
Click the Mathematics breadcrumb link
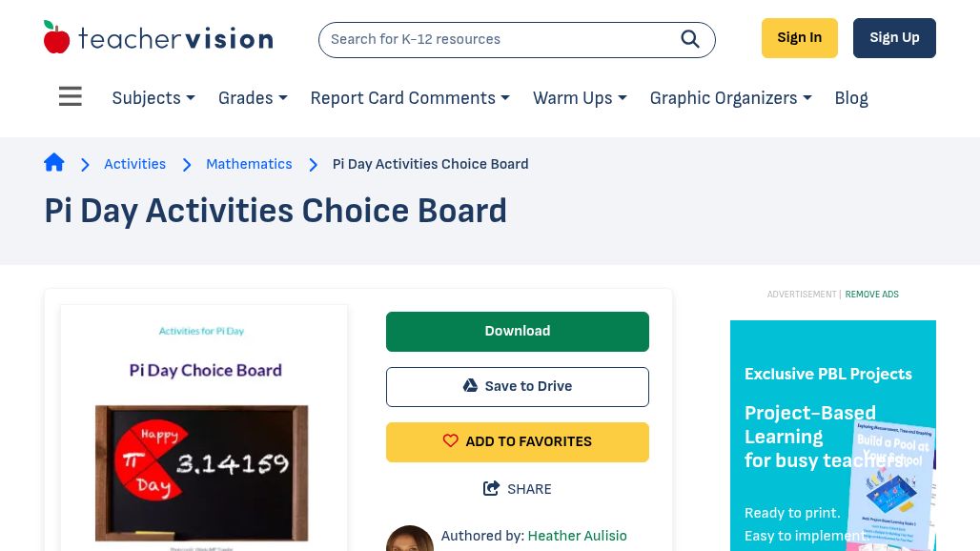coord(249,164)
